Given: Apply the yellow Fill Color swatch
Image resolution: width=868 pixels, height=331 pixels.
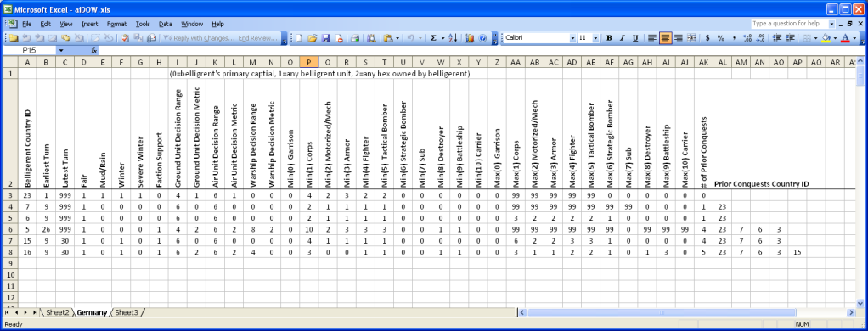Looking at the screenshot, I should point(826,38).
